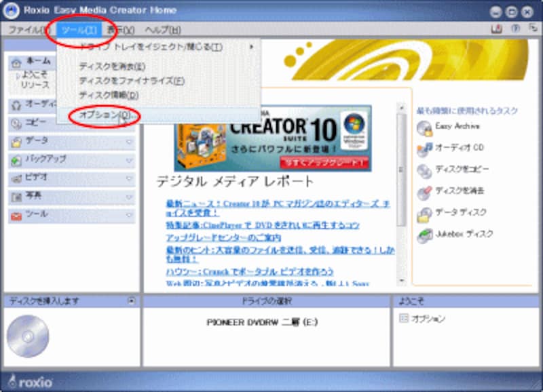
Task: Choose ディスクをファイナライズ from the menu
Action: pyautogui.click(x=132, y=81)
